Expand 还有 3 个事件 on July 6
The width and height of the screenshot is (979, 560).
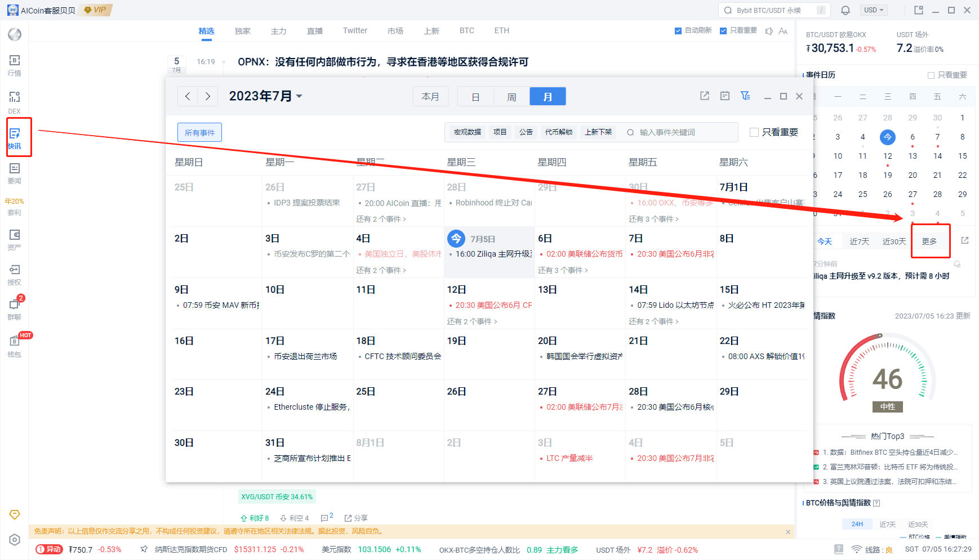point(563,270)
